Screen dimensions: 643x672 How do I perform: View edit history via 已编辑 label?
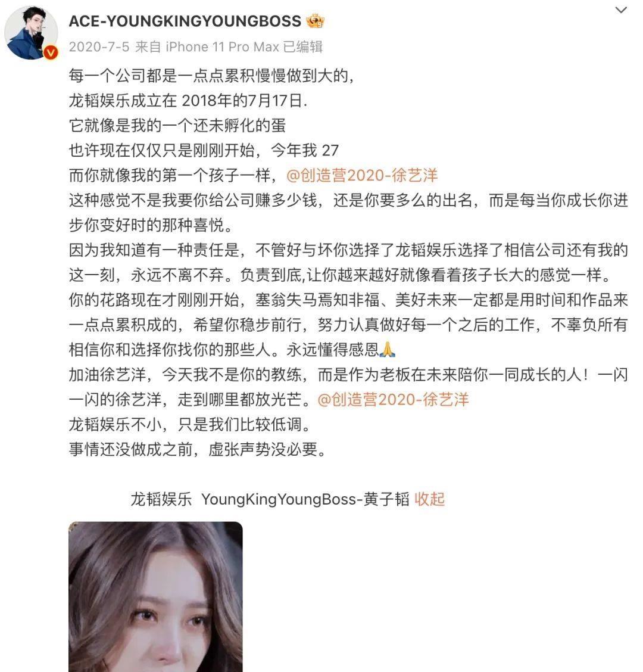point(303,46)
